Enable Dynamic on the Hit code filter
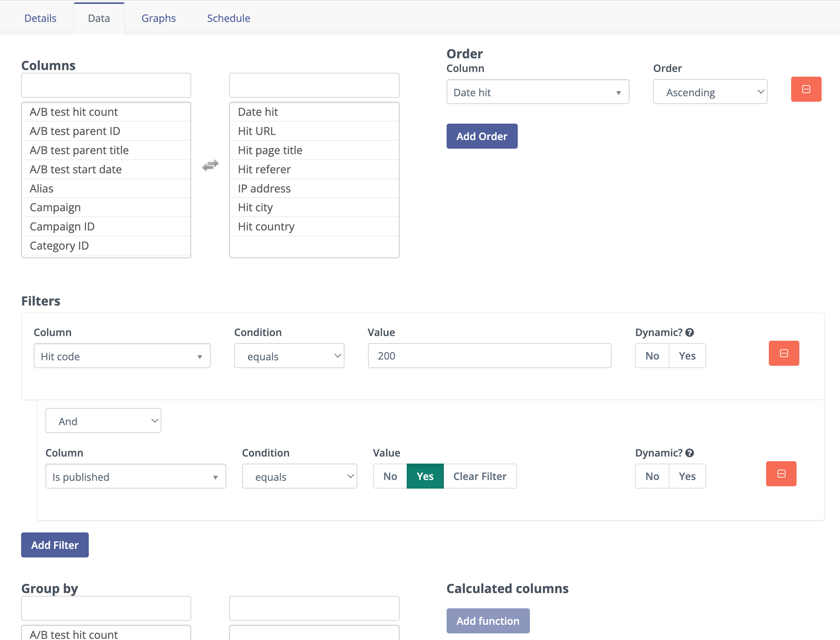 687,356
